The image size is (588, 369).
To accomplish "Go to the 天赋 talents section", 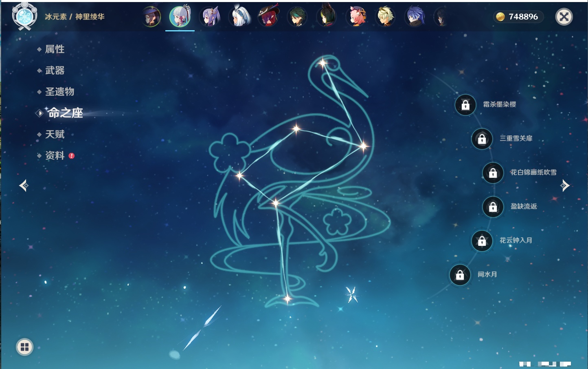I will coord(55,135).
